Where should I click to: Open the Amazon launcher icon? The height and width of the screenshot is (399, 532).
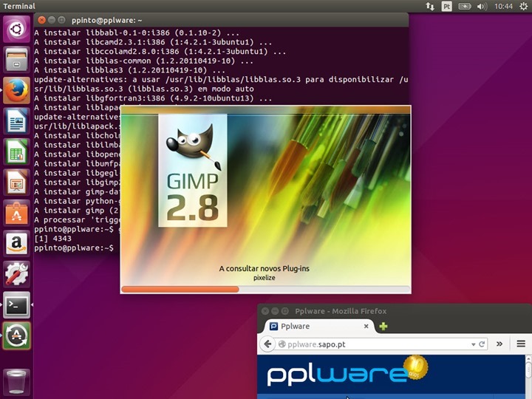tap(16, 243)
